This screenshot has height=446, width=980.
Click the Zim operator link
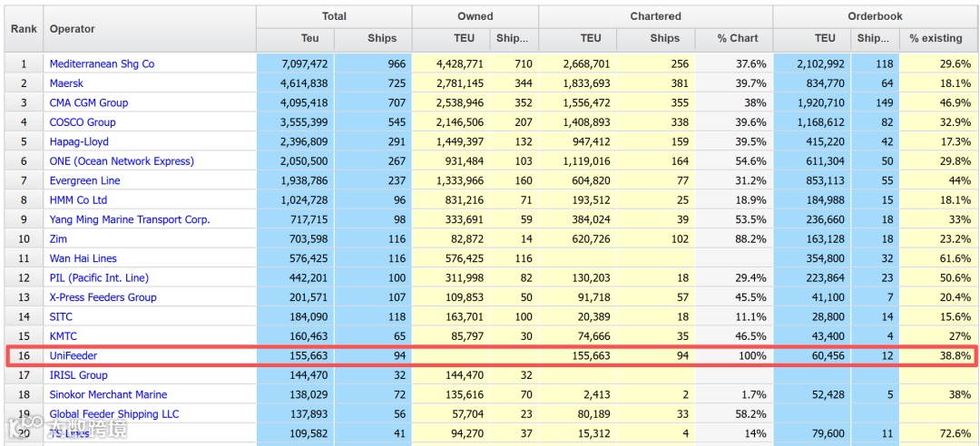coord(58,238)
